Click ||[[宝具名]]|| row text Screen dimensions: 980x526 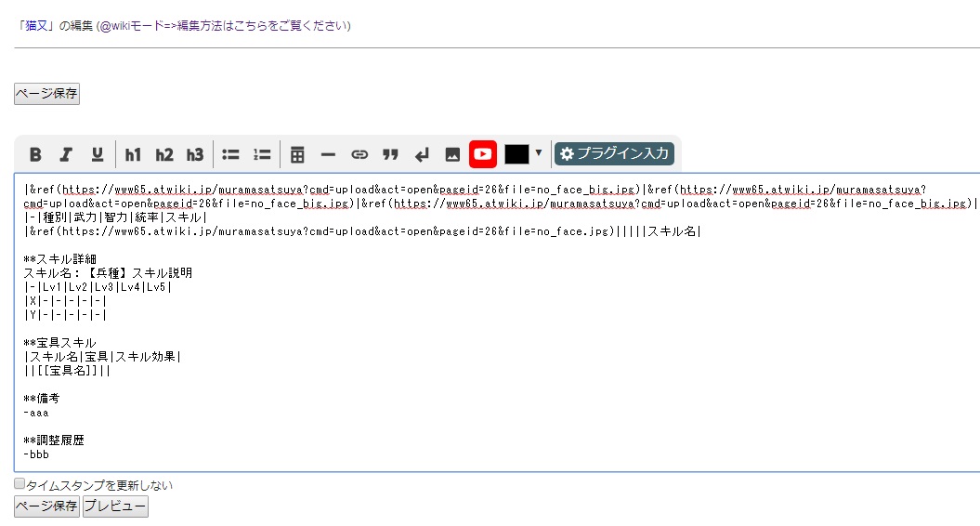67,371
